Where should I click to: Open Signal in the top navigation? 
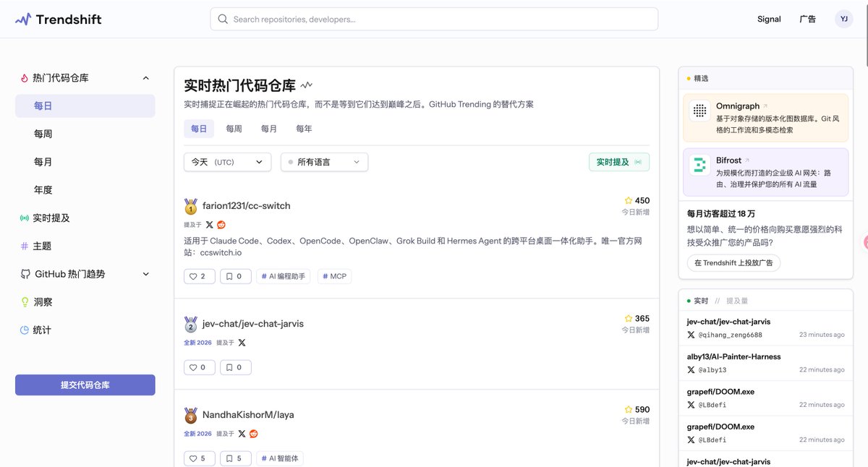(x=769, y=20)
